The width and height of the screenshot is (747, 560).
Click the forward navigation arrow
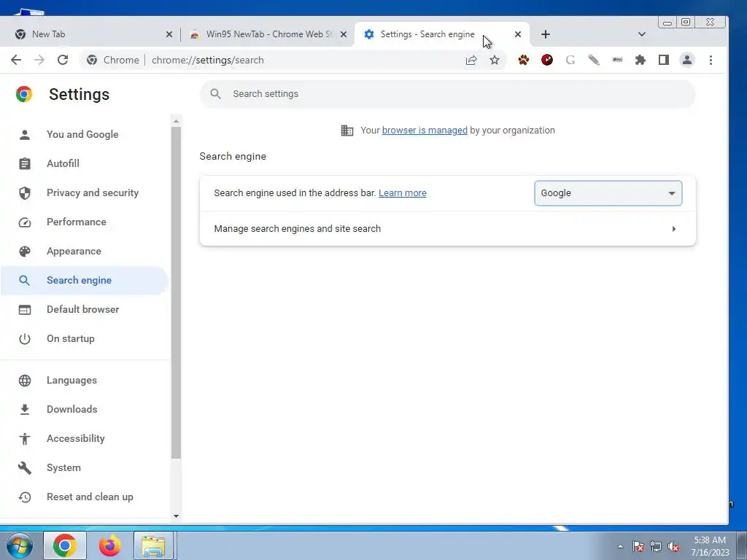39,60
